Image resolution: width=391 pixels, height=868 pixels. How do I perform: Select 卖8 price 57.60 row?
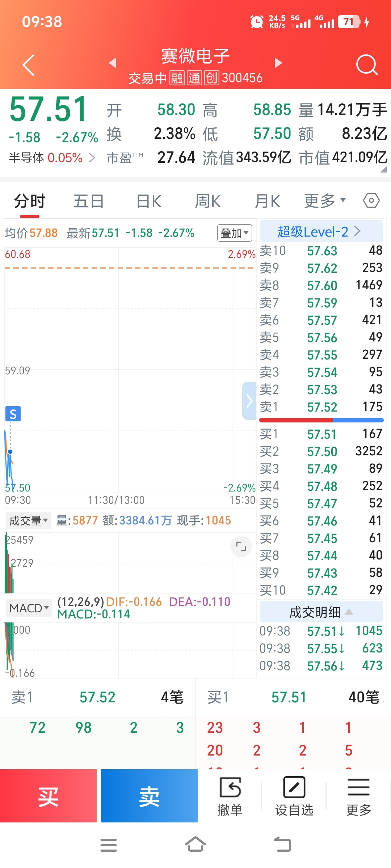[321, 285]
